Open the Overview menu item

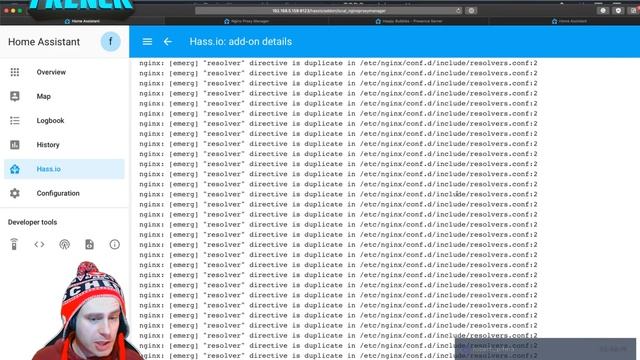point(64,72)
